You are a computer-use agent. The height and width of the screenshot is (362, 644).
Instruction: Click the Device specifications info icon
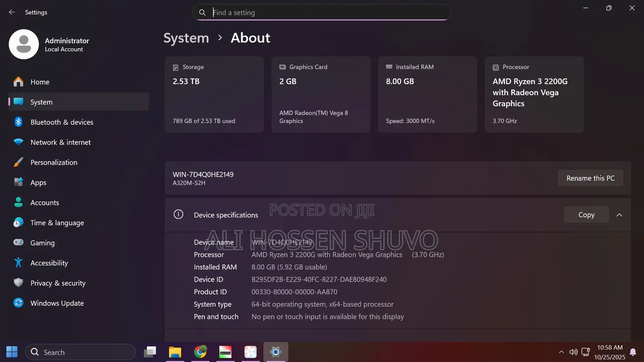[x=178, y=214]
